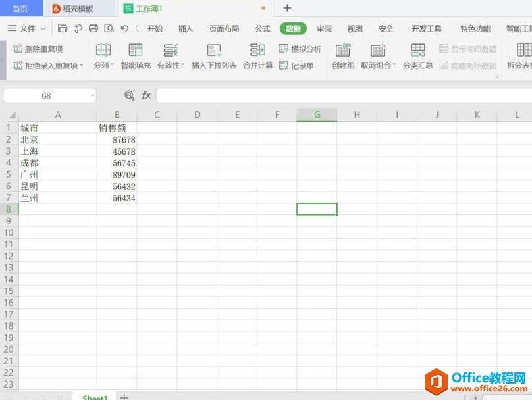Click cell with value 56432

pos(117,186)
